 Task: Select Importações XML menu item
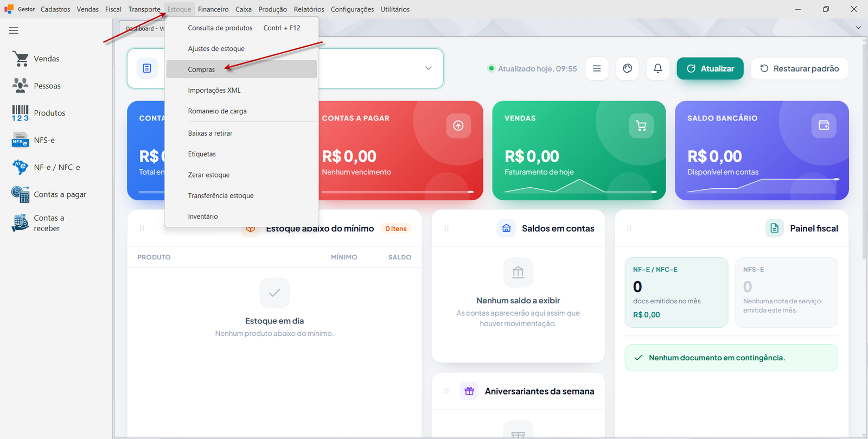241,90
